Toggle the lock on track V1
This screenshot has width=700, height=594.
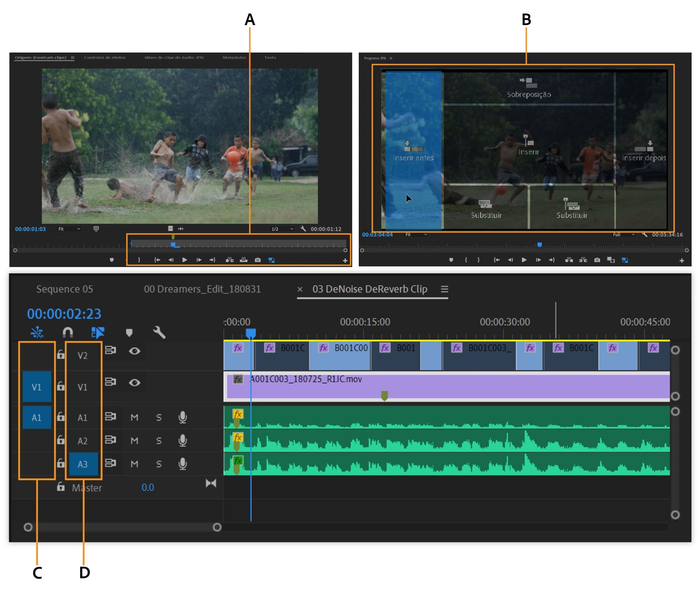pyautogui.click(x=61, y=386)
